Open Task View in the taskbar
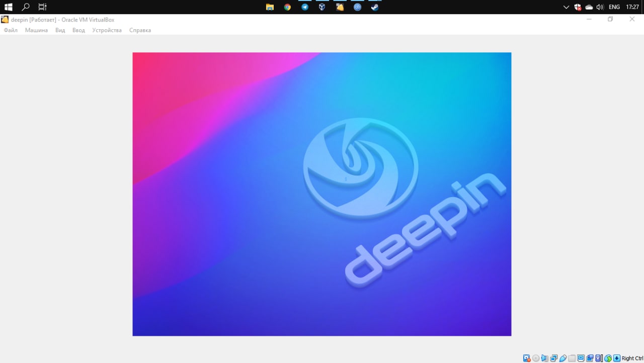Screen dimensions: 644x363 tap(43, 7)
